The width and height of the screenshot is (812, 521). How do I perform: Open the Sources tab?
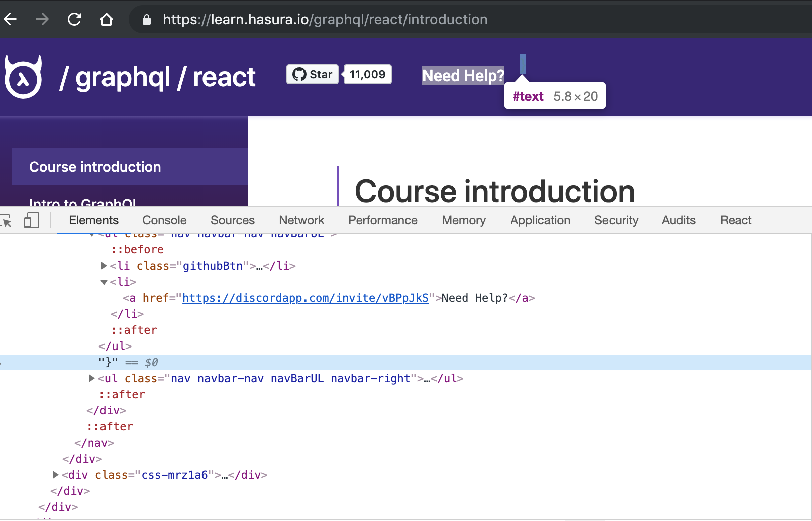point(233,220)
